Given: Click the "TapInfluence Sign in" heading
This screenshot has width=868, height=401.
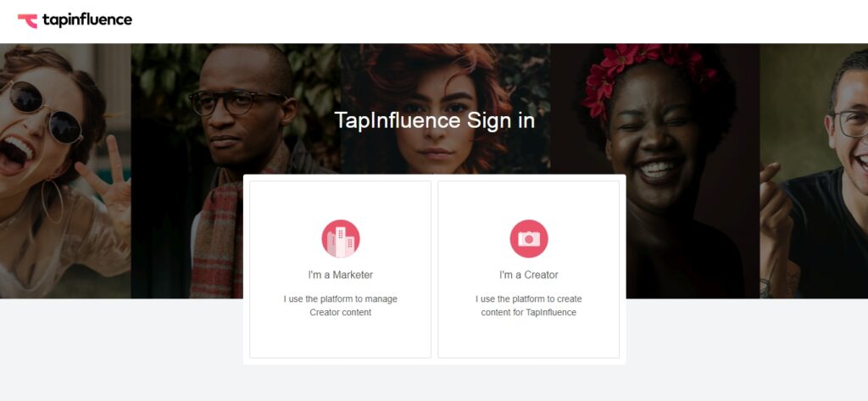Looking at the screenshot, I should [x=435, y=120].
